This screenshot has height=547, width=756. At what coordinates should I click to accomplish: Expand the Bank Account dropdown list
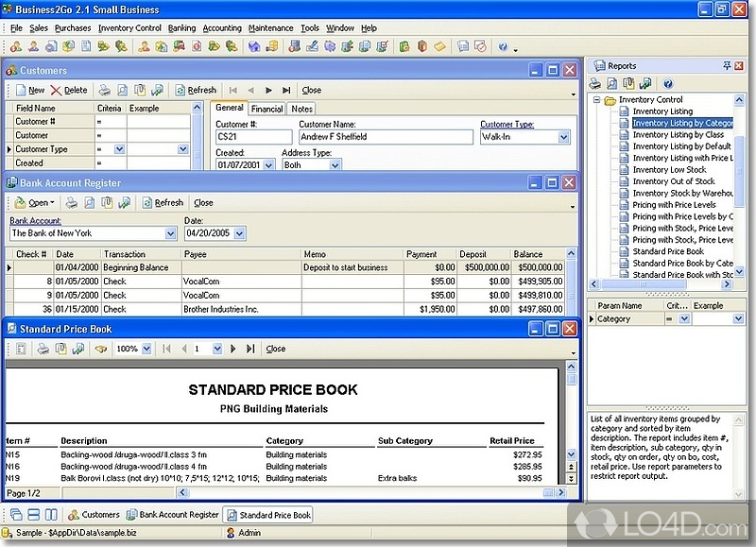(169, 233)
